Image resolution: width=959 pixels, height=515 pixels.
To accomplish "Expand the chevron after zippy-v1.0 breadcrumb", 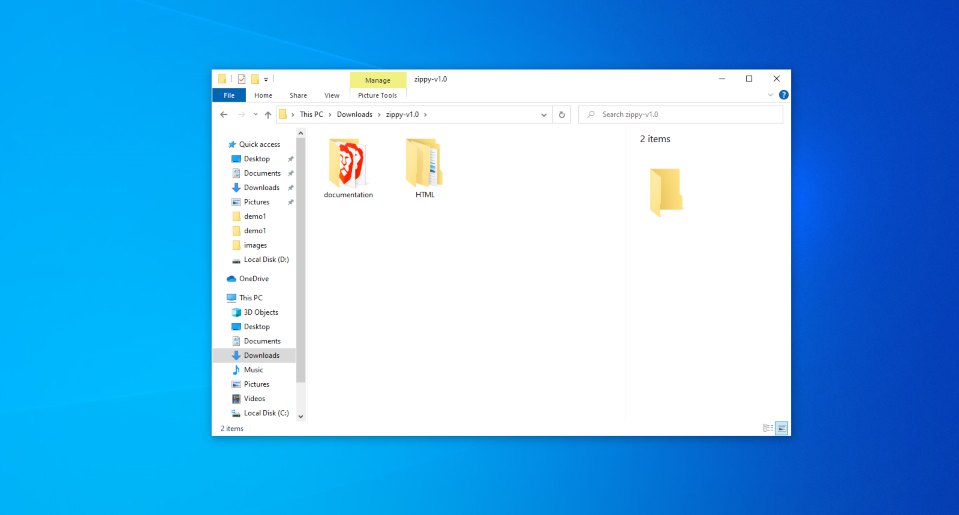I will (425, 114).
